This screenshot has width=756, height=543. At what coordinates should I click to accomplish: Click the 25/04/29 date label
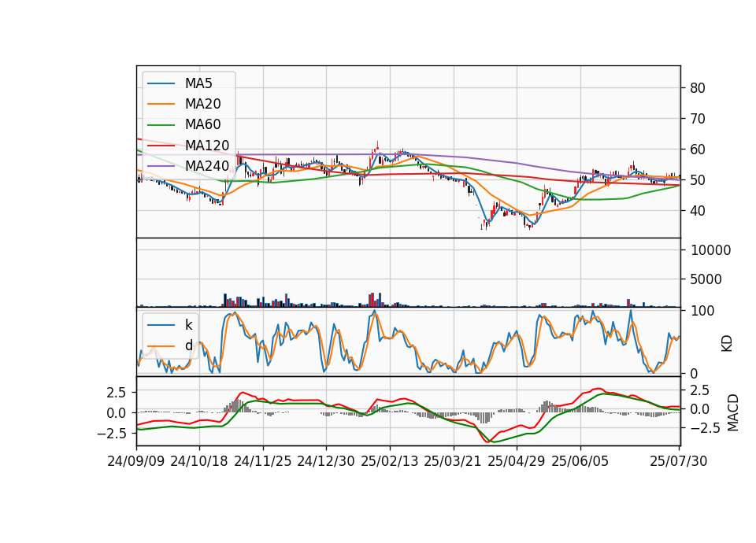pyautogui.click(x=517, y=461)
